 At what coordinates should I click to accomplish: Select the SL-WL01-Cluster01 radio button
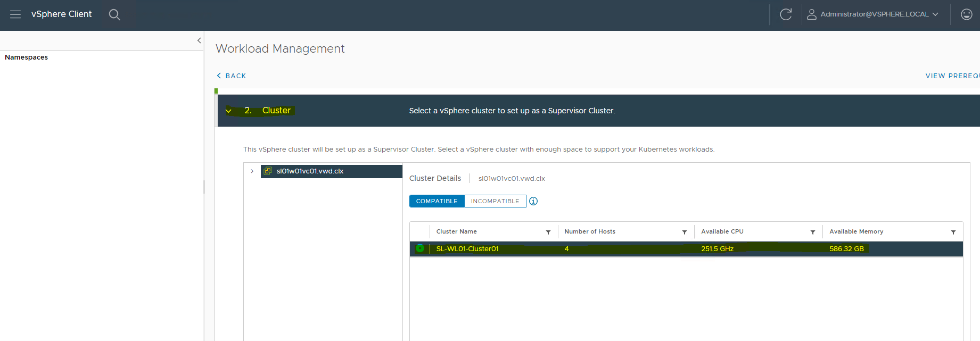(420, 248)
